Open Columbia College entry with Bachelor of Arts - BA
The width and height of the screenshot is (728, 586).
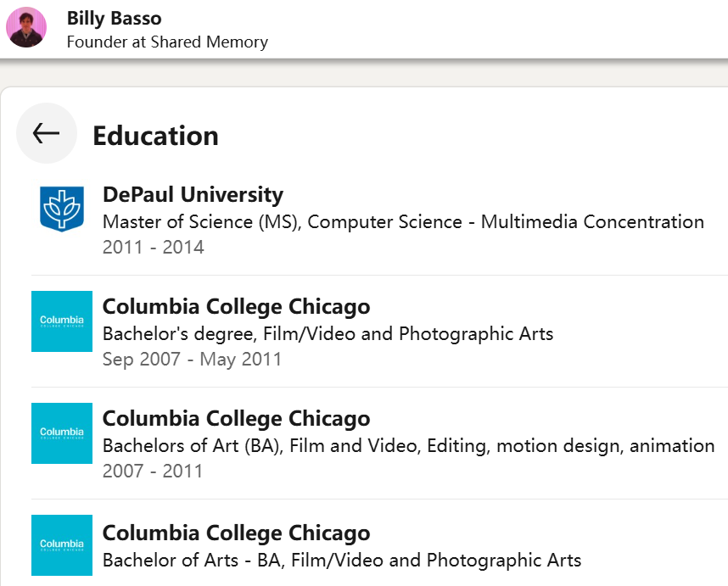pos(236,533)
